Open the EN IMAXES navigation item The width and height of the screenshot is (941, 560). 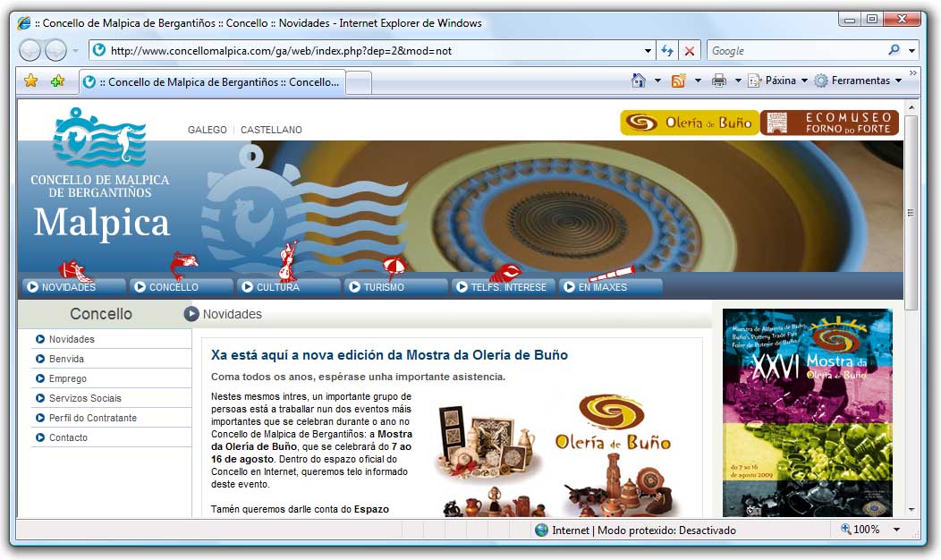coord(611,287)
